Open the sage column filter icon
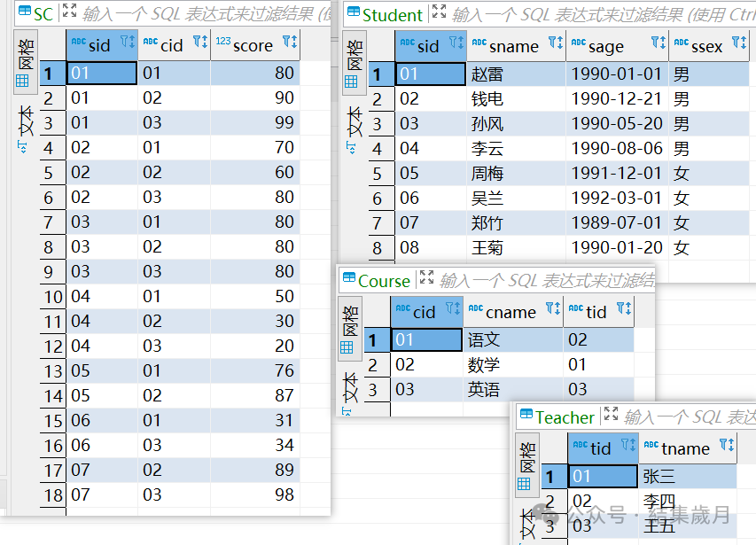Screen dimensions: 756x545 [x=659, y=43]
